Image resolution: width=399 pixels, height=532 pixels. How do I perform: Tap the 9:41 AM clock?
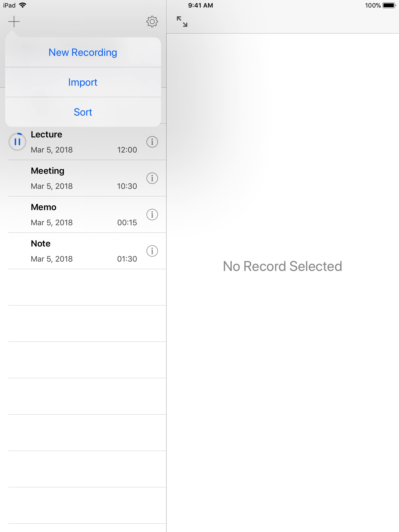coord(201,5)
